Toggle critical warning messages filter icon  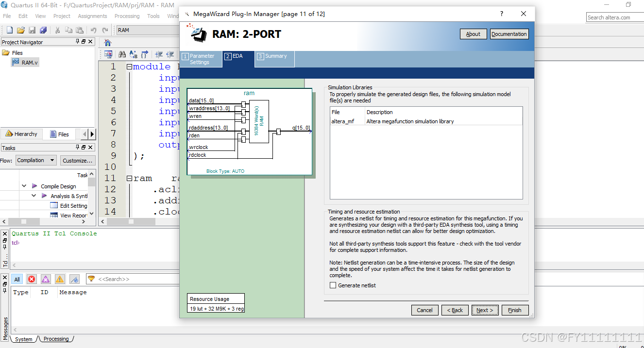coord(46,279)
